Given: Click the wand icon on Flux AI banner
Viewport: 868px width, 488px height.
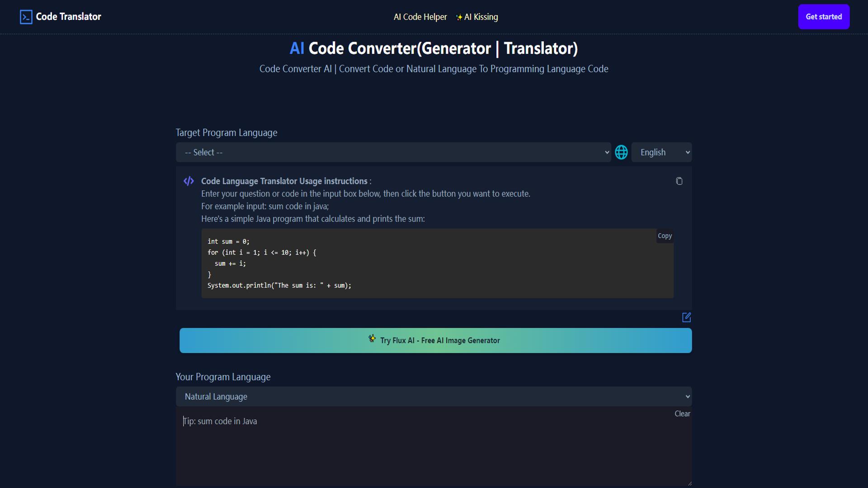Looking at the screenshot, I should pyautogui.click(x=372, y=338).
